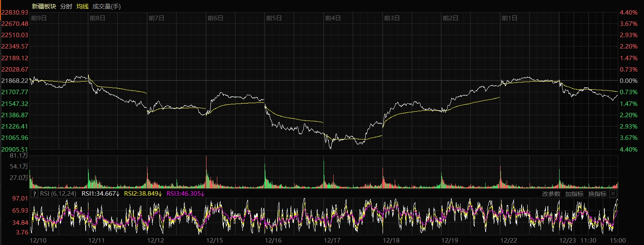Toggle the 分时 price line legend
The width and height of the screenshot is (644, 245).
[x=66, y=6]
